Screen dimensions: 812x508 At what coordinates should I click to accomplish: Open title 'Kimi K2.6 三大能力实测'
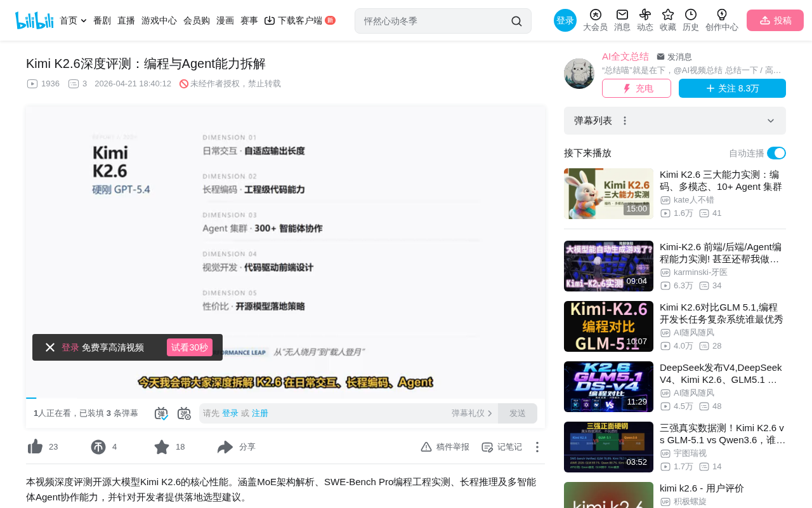coord(721,180)
